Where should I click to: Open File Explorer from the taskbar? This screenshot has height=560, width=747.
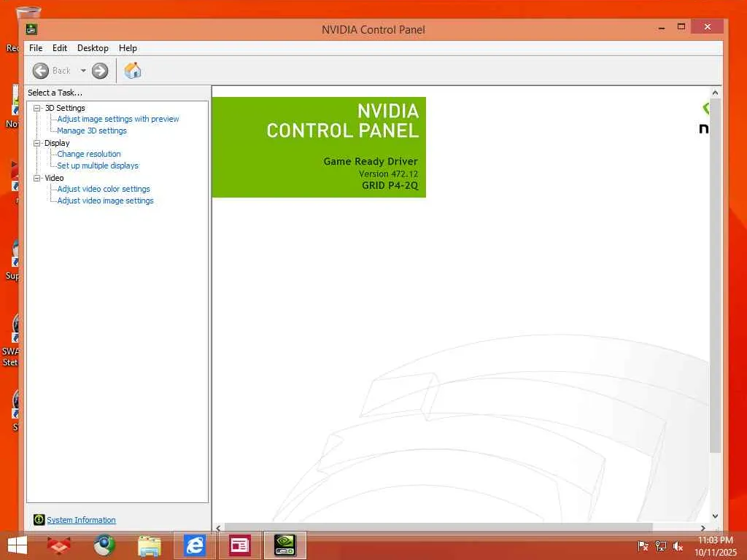(149, 545)
